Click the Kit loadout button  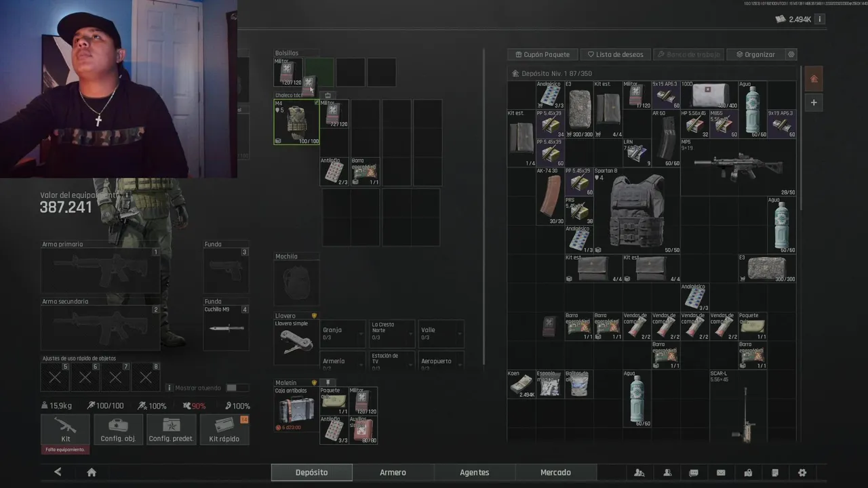(65, 429)
